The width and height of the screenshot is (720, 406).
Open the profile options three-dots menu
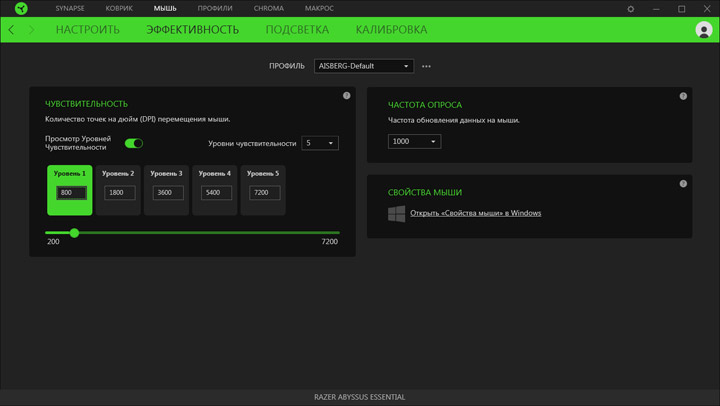pyautogui.click(x=426, y=66)
